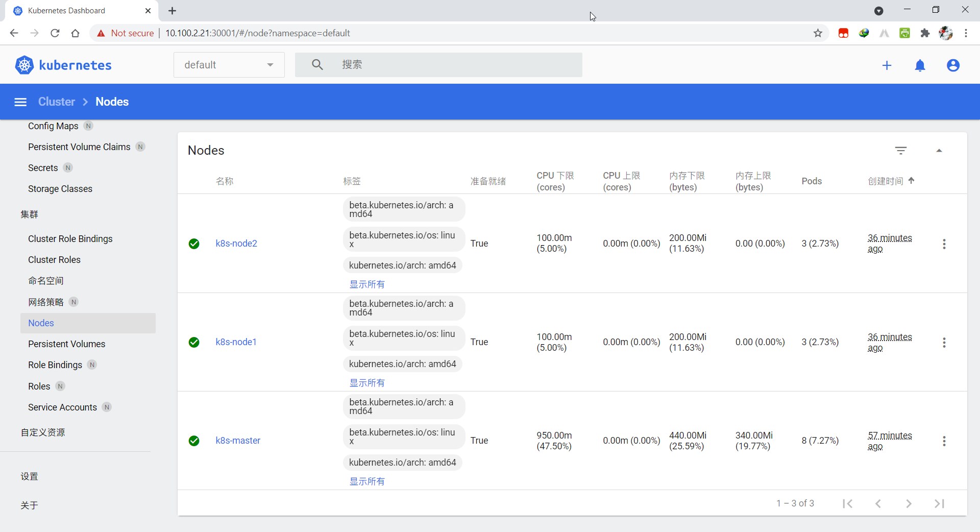Viewport: 980px width, 532px height.
Task: Go back in browser history
Action: 14,33
